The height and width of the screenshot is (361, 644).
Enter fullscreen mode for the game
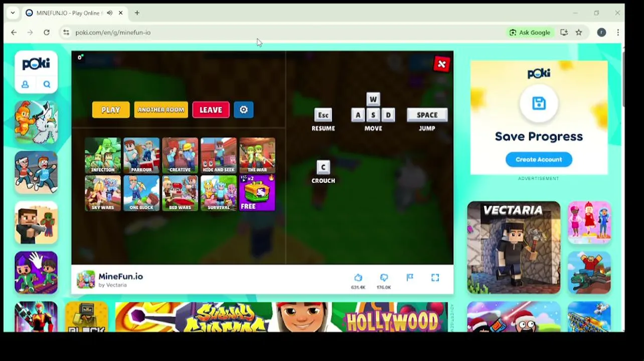[x=435, y=277]
